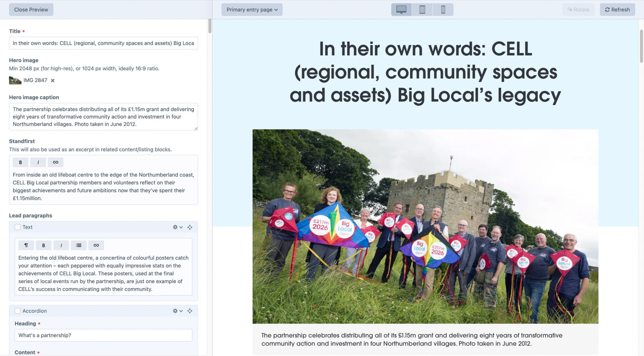Click move handle of Accordion block
This screenshot has width=644, height=356.
(x=190, y=311)
